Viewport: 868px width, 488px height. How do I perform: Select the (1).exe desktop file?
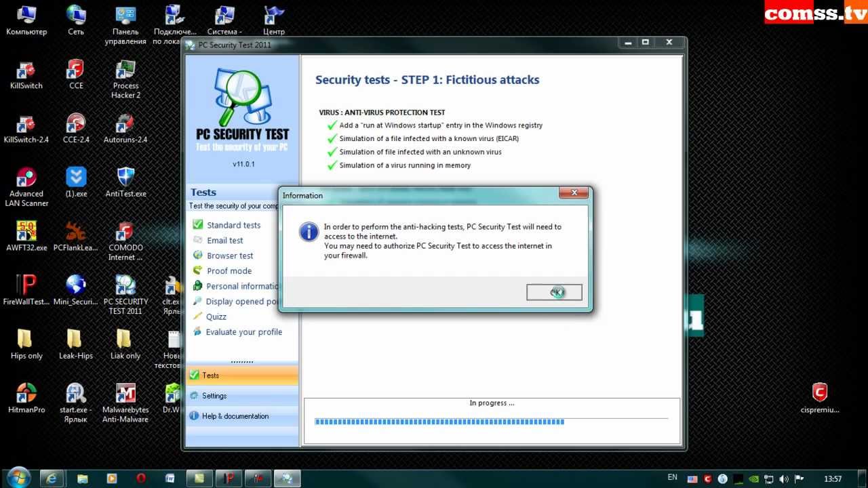point(76,182)
